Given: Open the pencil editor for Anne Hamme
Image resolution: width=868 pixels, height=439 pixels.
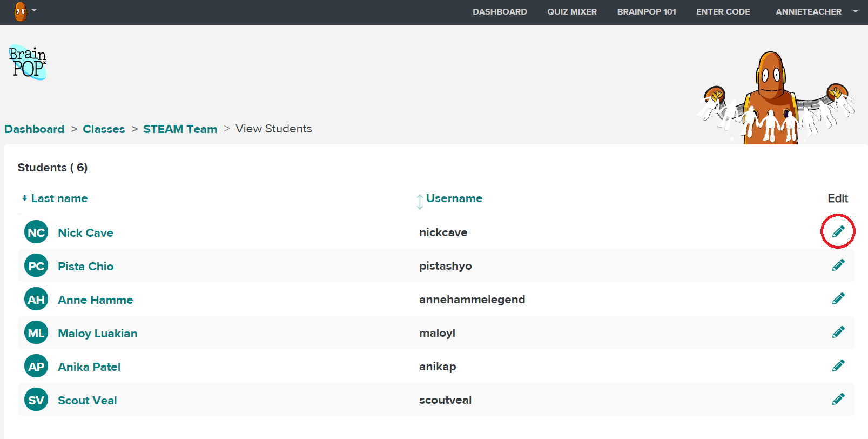Looking at the screenshot, I should click(838, 299).
